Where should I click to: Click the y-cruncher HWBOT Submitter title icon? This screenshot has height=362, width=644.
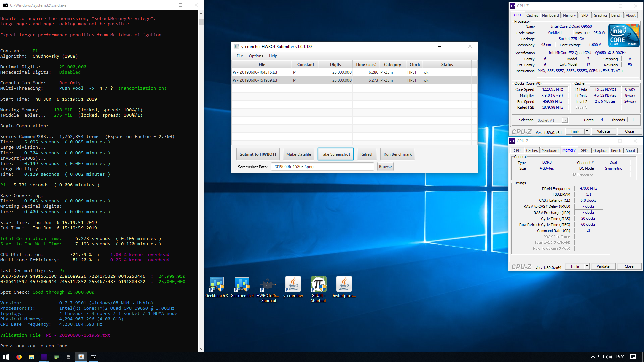pyautogui.click(x=236, y=47)
